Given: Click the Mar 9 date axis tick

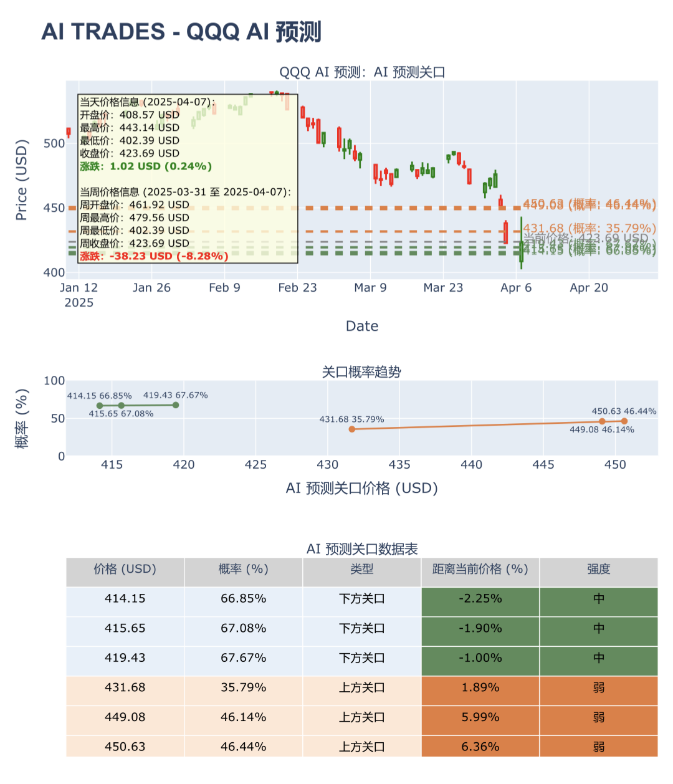Looking at the screenshot, I should [370, 288].
